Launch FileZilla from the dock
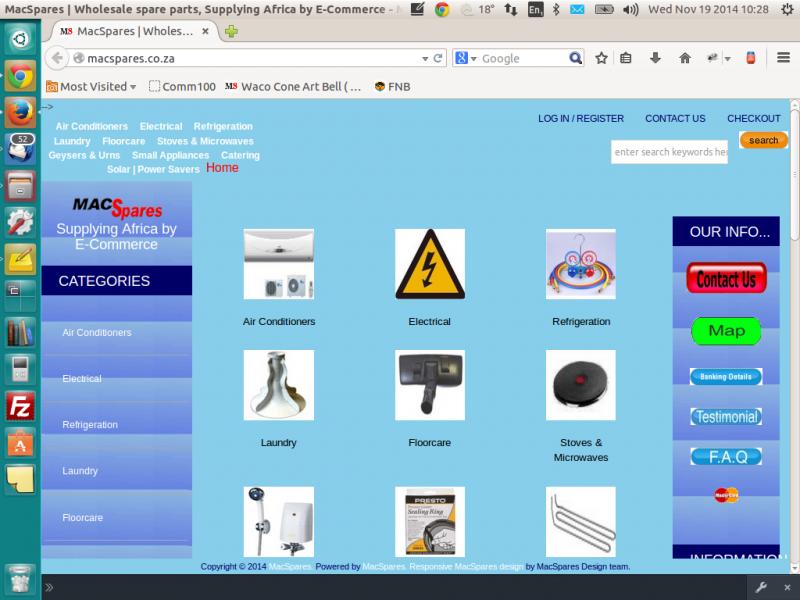Viewport: 800px width, 600px height. pos(20,406)
